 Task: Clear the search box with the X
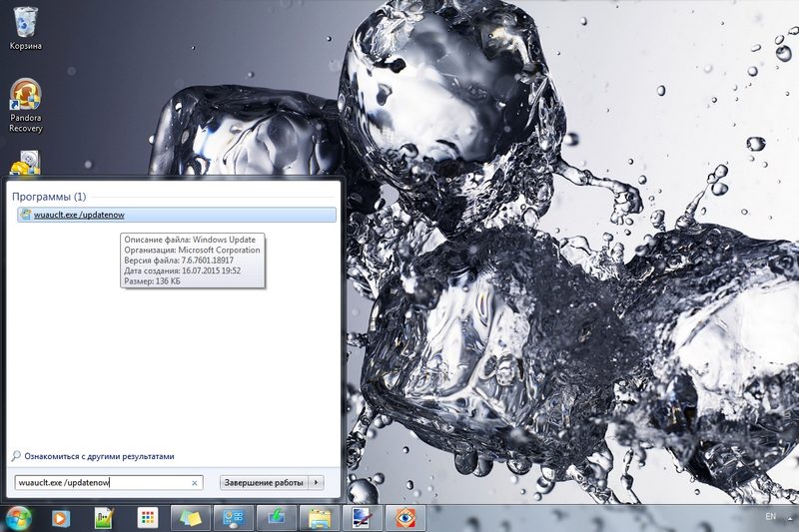click(195, 482)
